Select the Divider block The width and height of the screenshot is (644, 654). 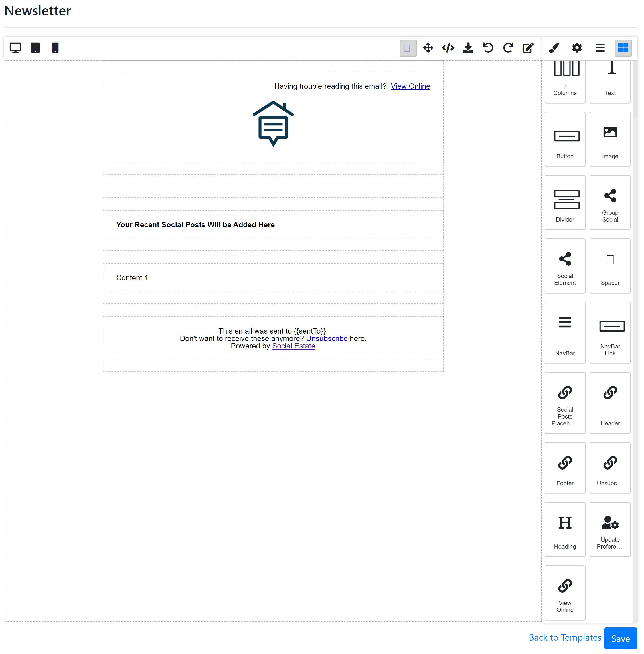pos(565,202)
